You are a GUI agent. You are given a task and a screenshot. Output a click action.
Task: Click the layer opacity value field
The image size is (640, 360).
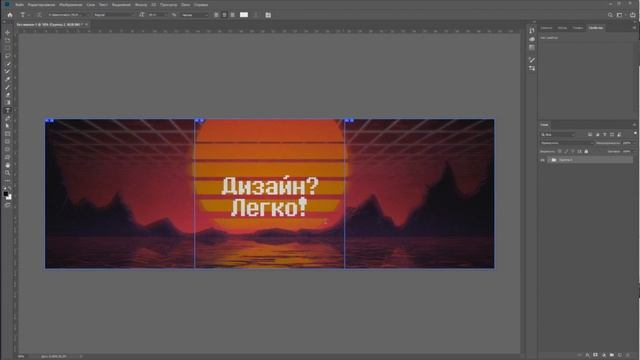coord(628,143)
